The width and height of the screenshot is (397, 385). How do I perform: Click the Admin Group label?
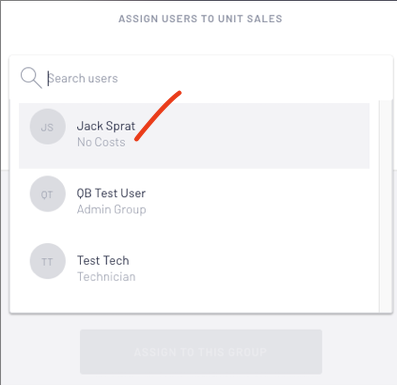point(111,210)
